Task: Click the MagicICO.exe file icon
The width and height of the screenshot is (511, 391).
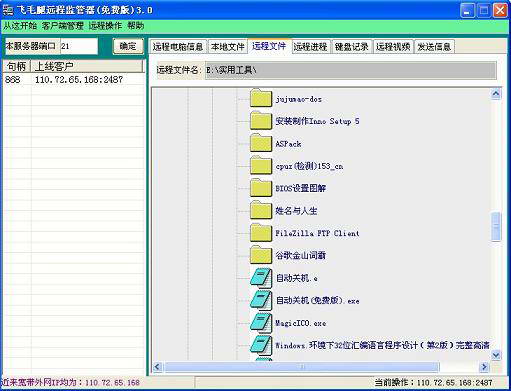Action: (x=261, y=322)
